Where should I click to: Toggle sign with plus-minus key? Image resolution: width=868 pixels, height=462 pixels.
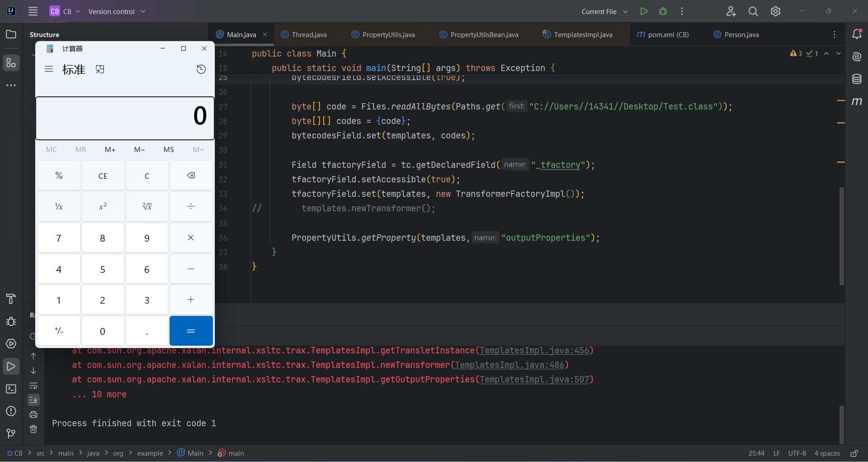pyautogui.click(x=59, y=331)
